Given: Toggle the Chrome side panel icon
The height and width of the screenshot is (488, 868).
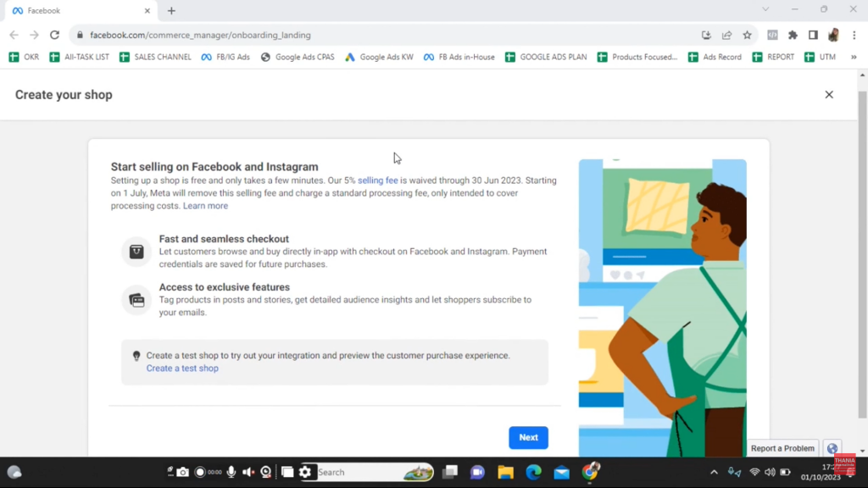Looking at the screenshot, I should 813,35.
